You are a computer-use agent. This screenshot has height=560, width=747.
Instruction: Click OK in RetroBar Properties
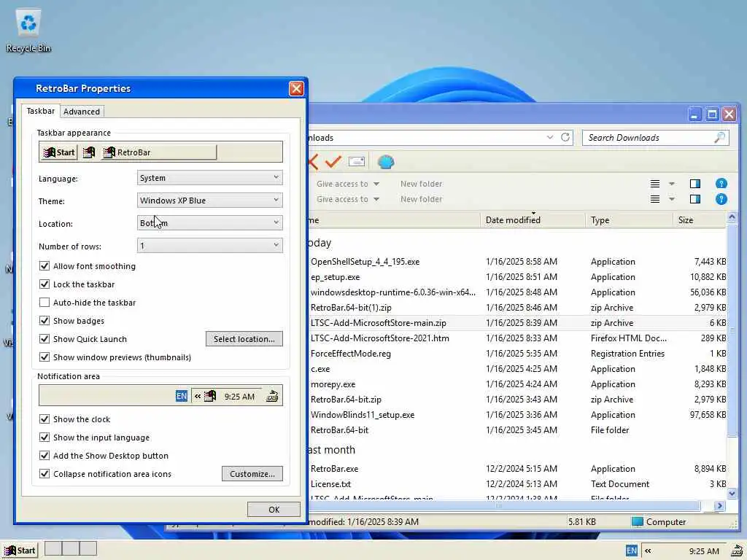pyautogui.click(x=274, y=510)
